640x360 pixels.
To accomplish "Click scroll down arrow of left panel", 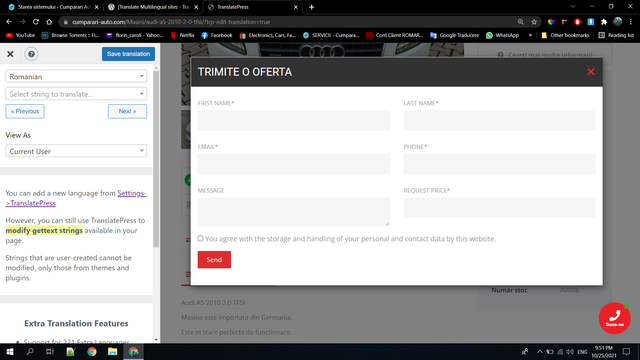I will 156,340.
